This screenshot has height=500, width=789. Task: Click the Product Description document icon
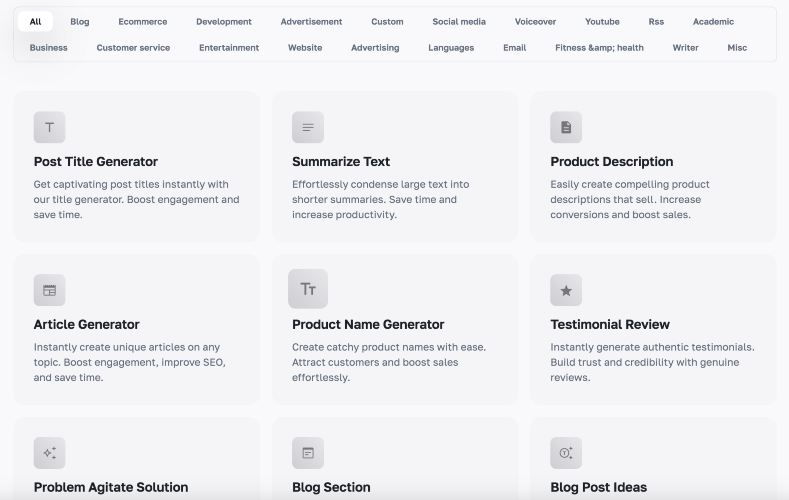566,127
